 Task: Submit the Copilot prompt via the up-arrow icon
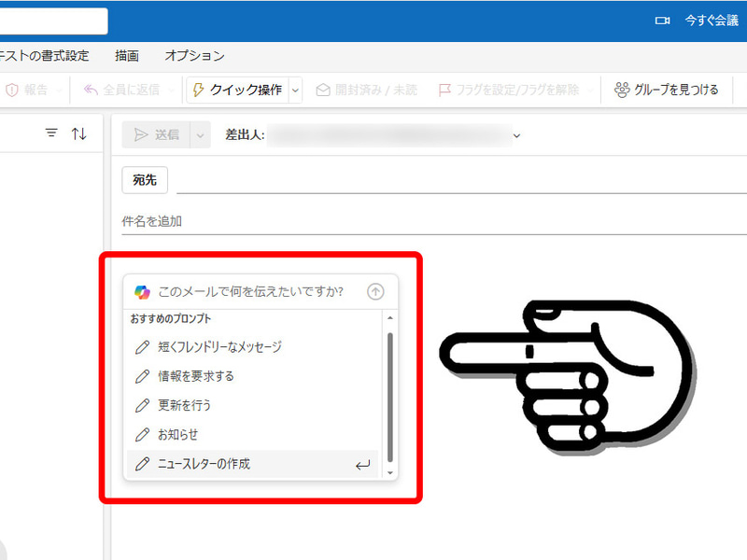(375, 291)
